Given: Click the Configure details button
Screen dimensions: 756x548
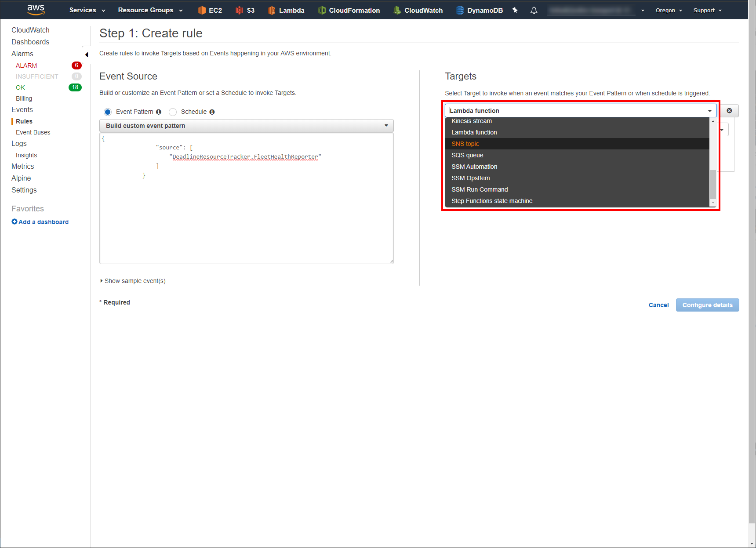Looking at the screenshot, I should tap(707, 305).
